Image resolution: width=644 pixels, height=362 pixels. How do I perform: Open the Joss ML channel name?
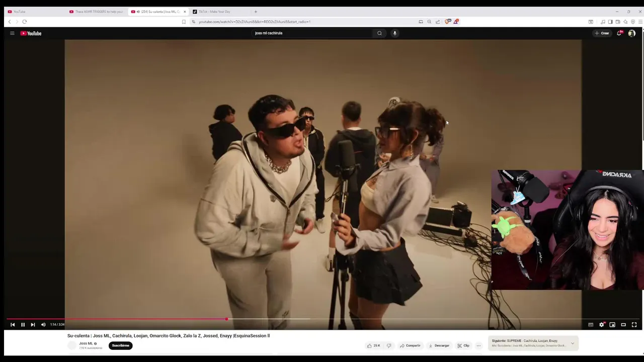(86, 343)
